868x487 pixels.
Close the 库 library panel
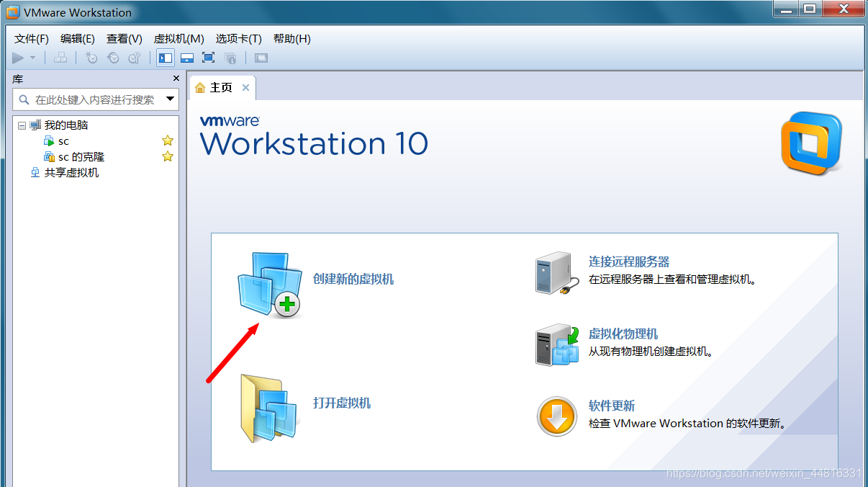[176, 78]
